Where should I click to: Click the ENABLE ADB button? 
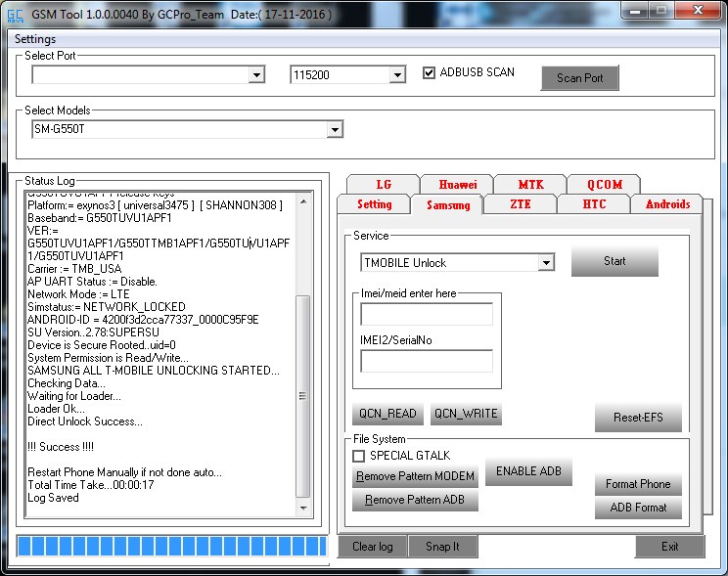click(528, 471)
